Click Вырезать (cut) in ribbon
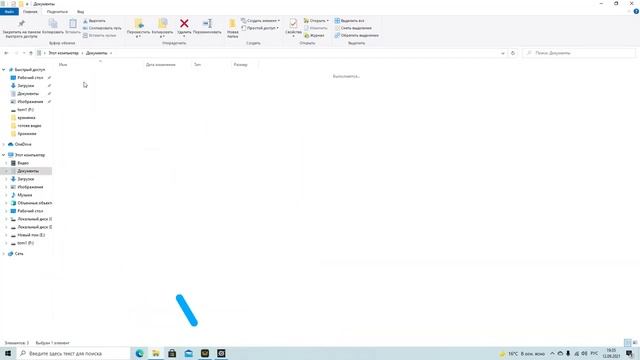The height and width of the screenshot is (360, 640). (x=94, y=21)
